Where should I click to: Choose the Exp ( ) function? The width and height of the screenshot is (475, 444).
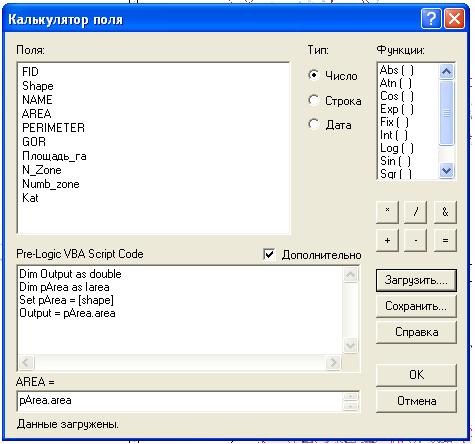click(397, 109)
